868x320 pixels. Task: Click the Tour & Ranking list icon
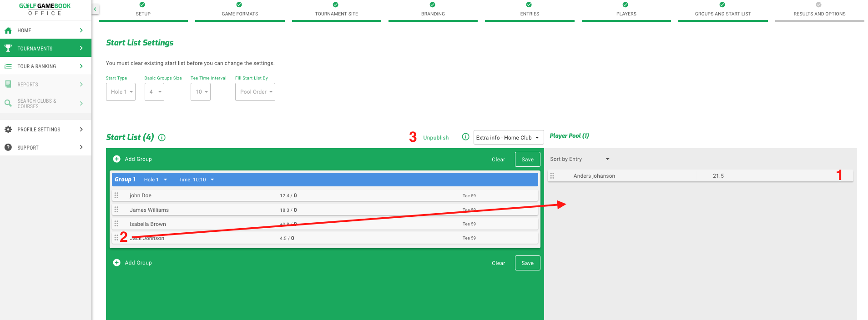8,66
